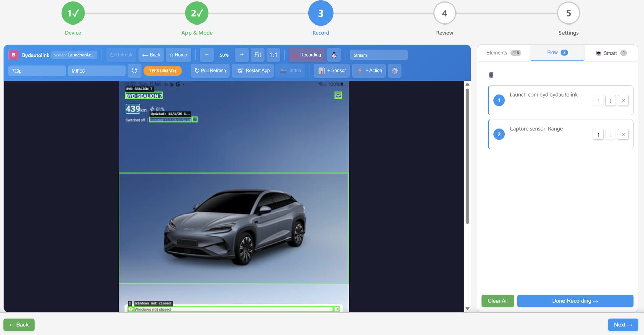The image size is (644, 335).
Task: Enable the Stitch option
Action: pyautogui.click(x=290, y=71)
